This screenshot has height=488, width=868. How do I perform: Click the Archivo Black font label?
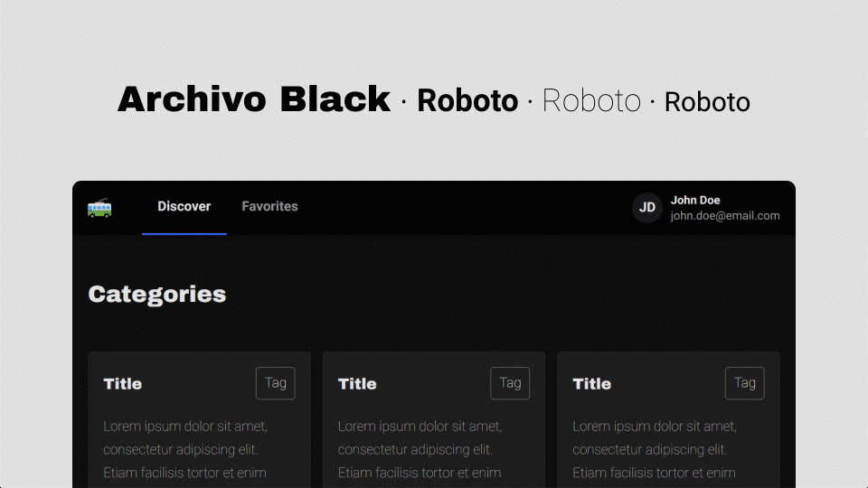pyautogui.click(x=254, y=99)
